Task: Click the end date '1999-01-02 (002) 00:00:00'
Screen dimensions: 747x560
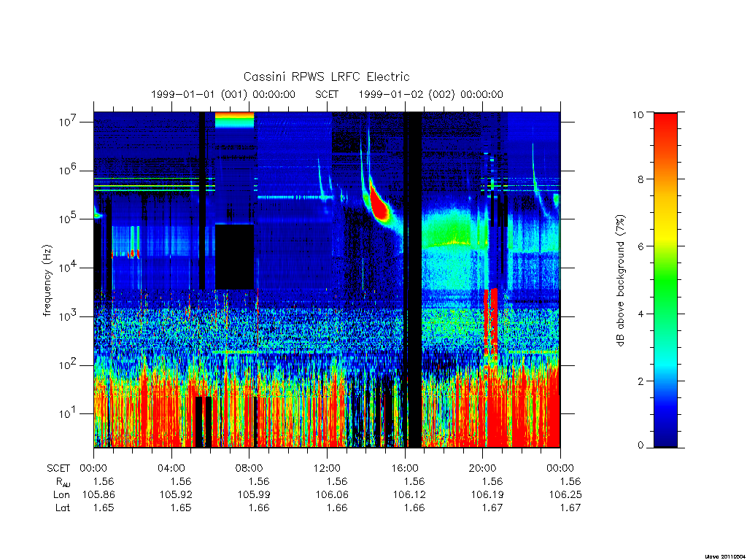Action: 430,94
